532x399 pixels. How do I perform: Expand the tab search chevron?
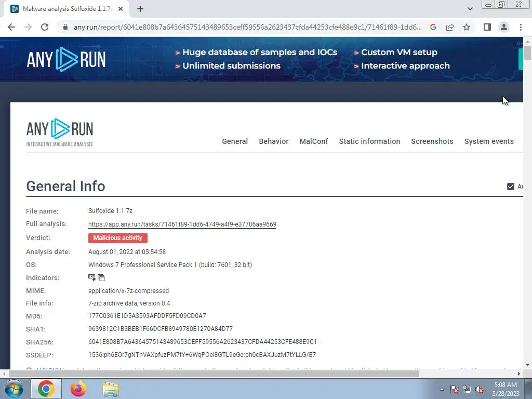click(470, 9)
